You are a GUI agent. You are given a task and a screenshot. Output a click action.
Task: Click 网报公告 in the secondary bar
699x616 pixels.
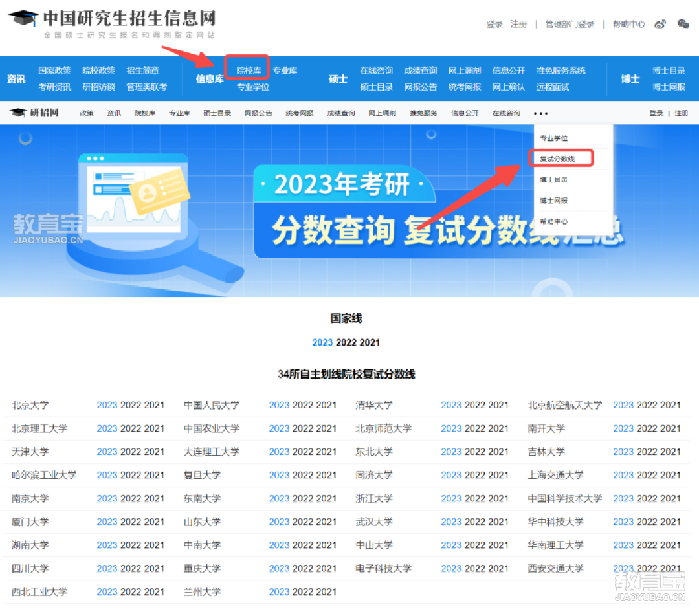[x=258, y=113]
